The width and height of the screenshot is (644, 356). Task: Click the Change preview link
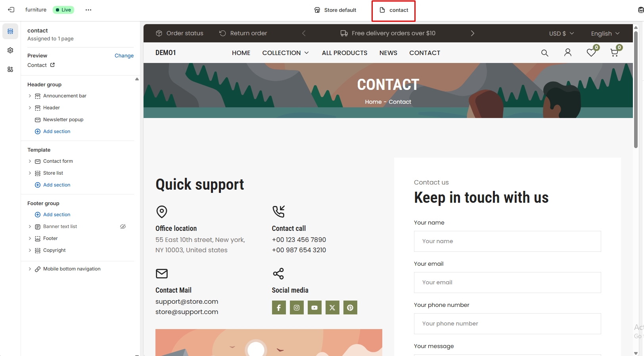click(124, 56)
